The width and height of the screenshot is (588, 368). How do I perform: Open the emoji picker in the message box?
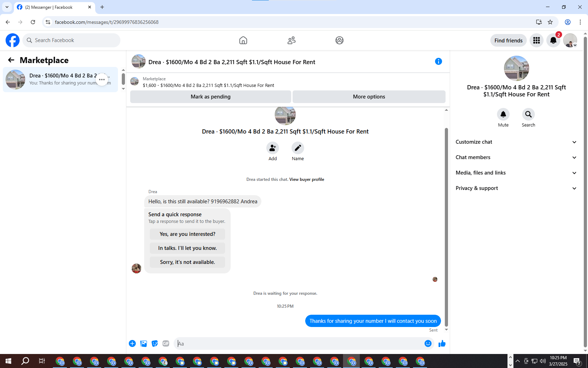point(428,343)
